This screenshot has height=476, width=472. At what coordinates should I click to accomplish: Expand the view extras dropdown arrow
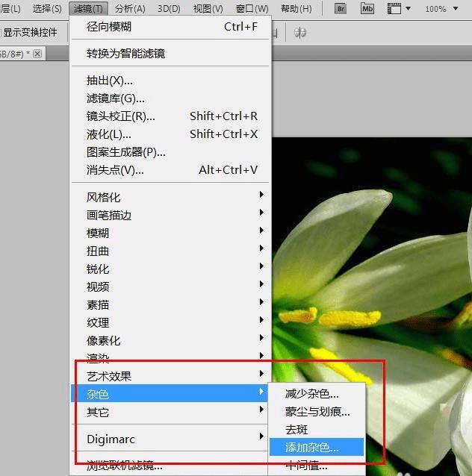[x=409, y=8]
